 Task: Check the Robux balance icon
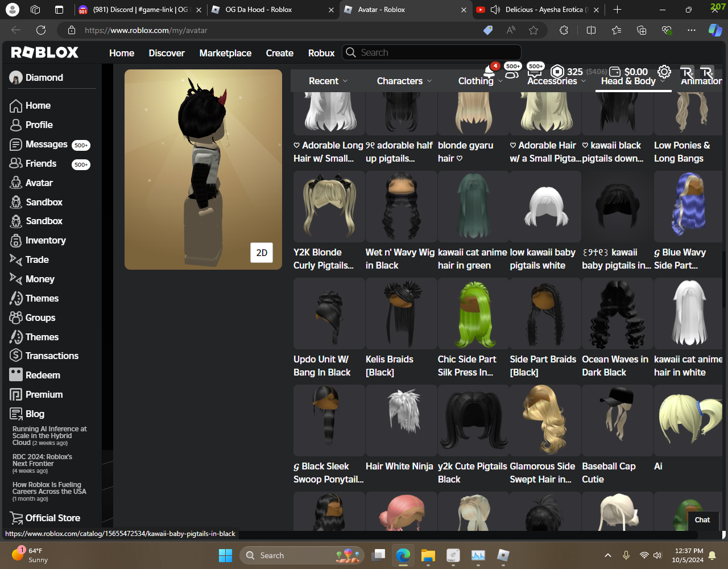coord(557,72)
